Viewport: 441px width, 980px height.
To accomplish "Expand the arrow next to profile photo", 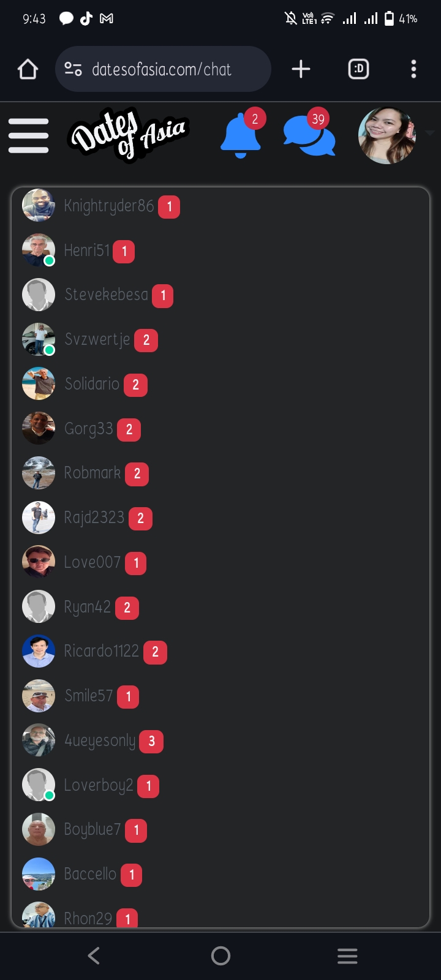I will (430, 133).
